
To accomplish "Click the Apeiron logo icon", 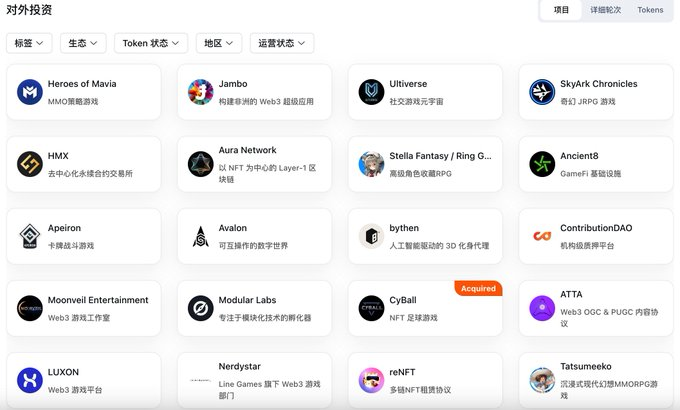I will point(29,236).
